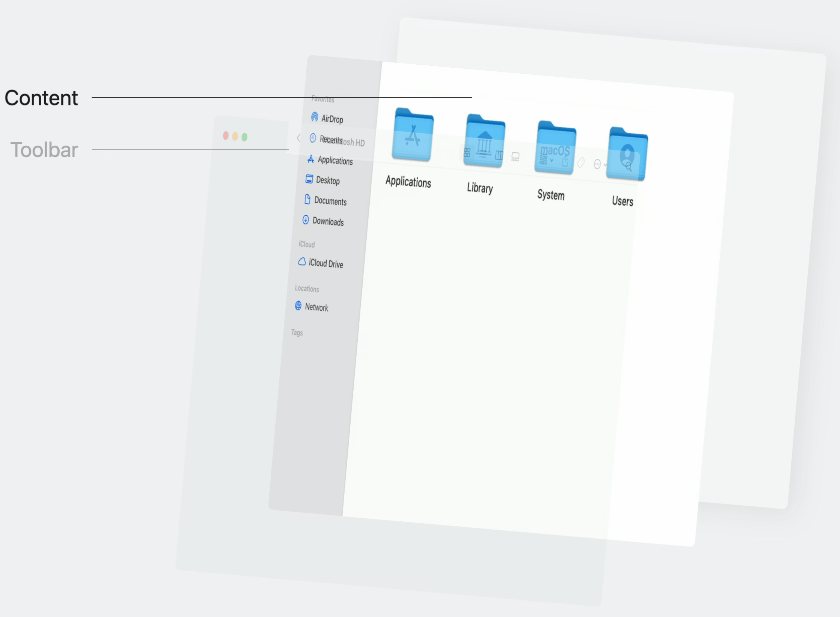Viewport: 840px width, 617px height.
Task: Select Recents in the sidebar
Action: click(326, 139)
